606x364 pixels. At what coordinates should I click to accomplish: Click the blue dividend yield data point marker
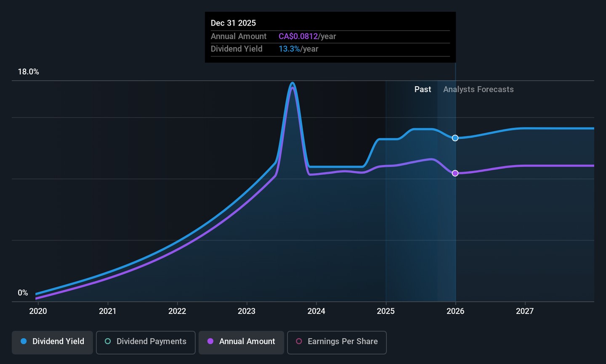(455, 138)
